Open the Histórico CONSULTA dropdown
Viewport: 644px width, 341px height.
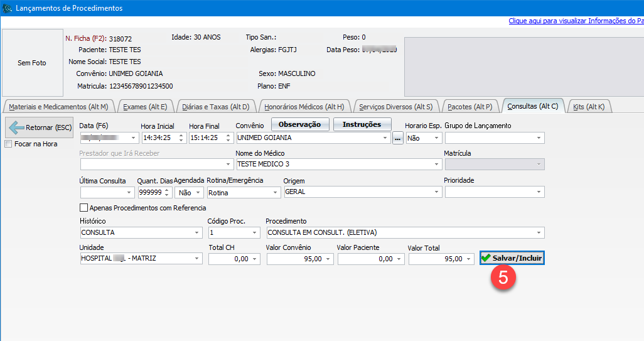click(198, 233)
